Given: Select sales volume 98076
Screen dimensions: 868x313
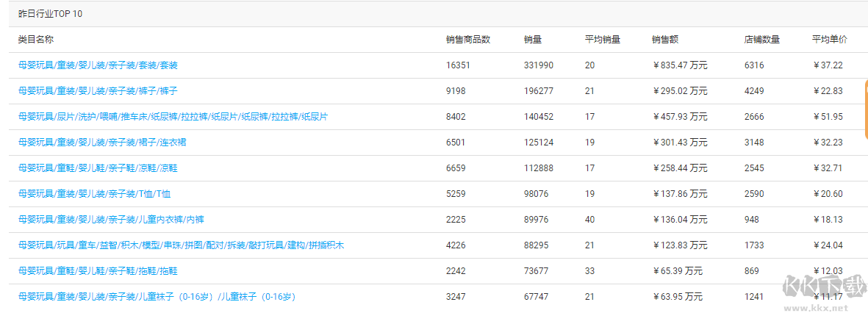Looking at the screenshot, I should point(537,193).
